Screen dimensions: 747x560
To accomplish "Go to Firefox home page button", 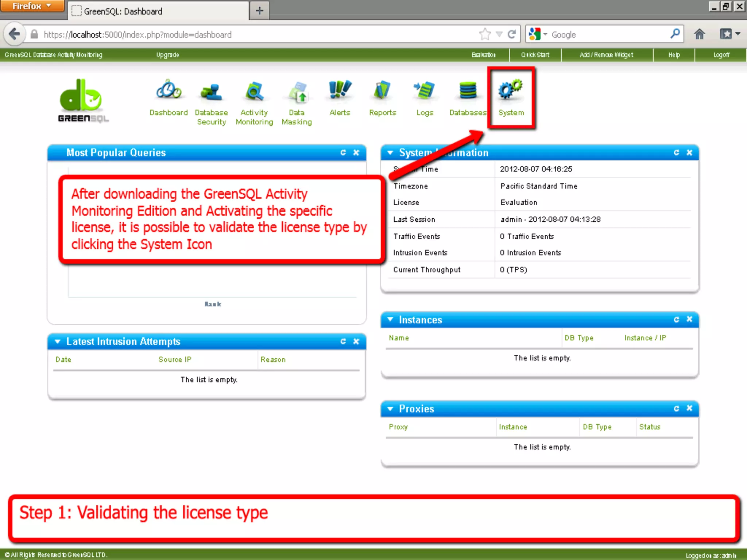I will 699,34.
